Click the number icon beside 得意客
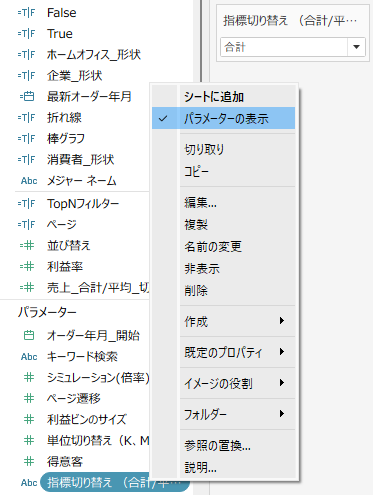 click(29, 462)
